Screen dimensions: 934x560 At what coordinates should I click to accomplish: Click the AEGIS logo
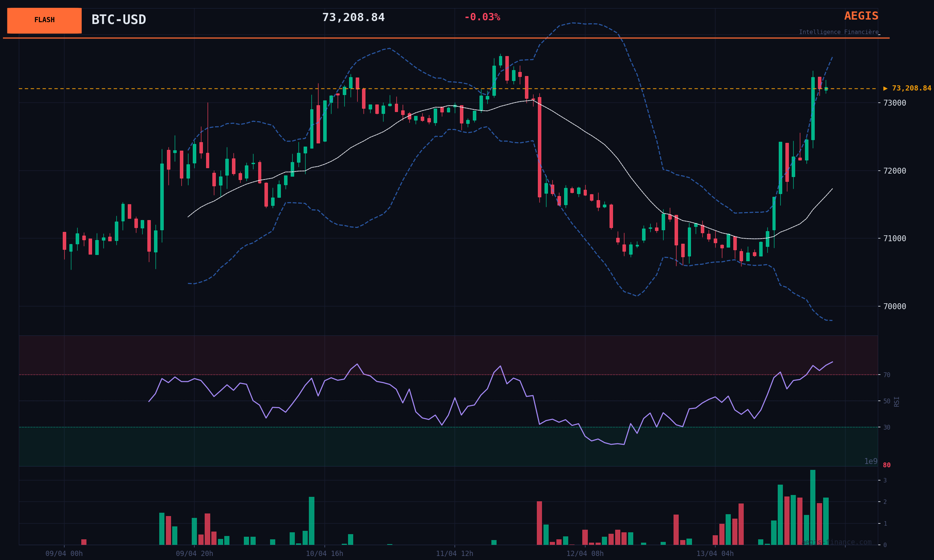(x=861, y=16)
